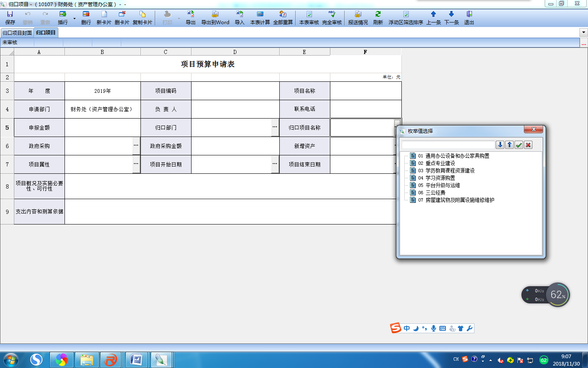Click the red X cancel icon in dialog
The width and height of the screenshot is (588, 368).
coord(528,145)
